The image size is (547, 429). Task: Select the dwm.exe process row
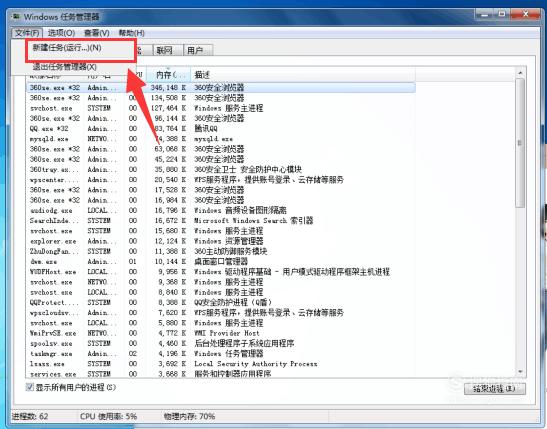pyautogui.click(x=221, y=261)
